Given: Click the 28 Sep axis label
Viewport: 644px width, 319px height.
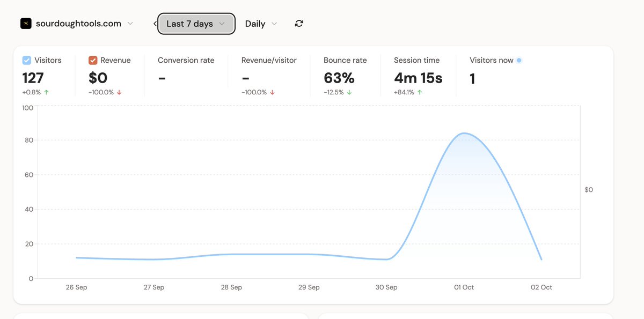Looking at the screenshot, I should pos(231,287).
